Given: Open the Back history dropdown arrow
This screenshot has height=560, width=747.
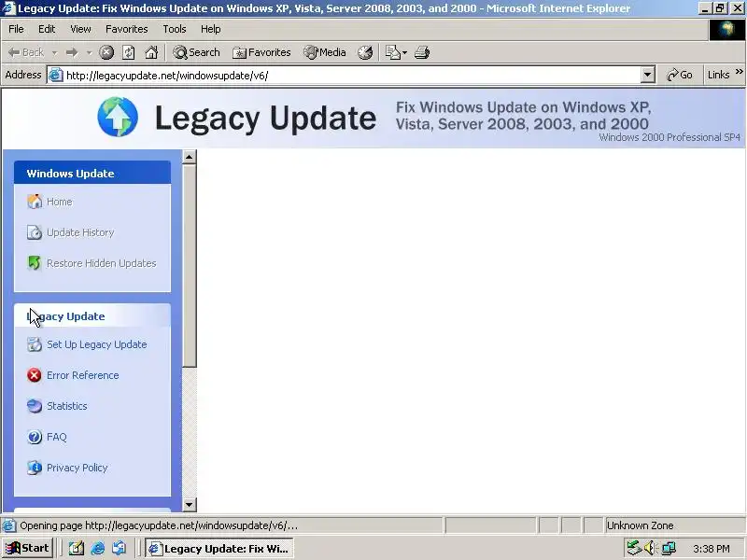Looking at the screenshot, I should tap(54, 53).
